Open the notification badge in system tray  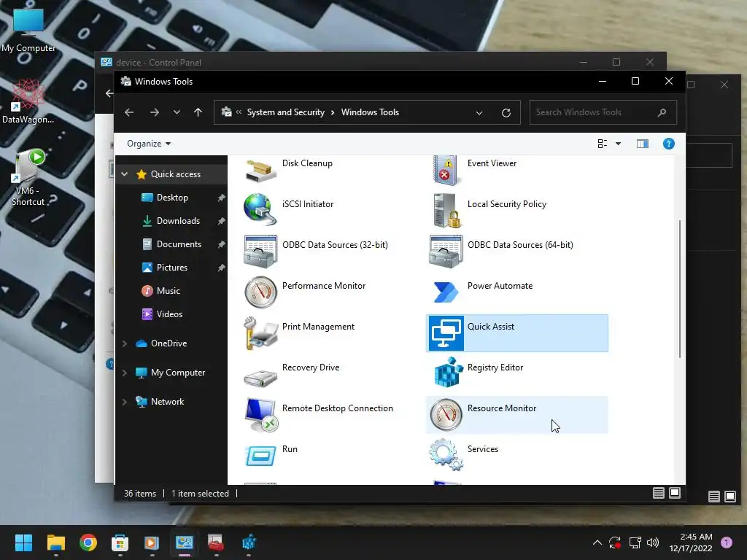[727, 542]
